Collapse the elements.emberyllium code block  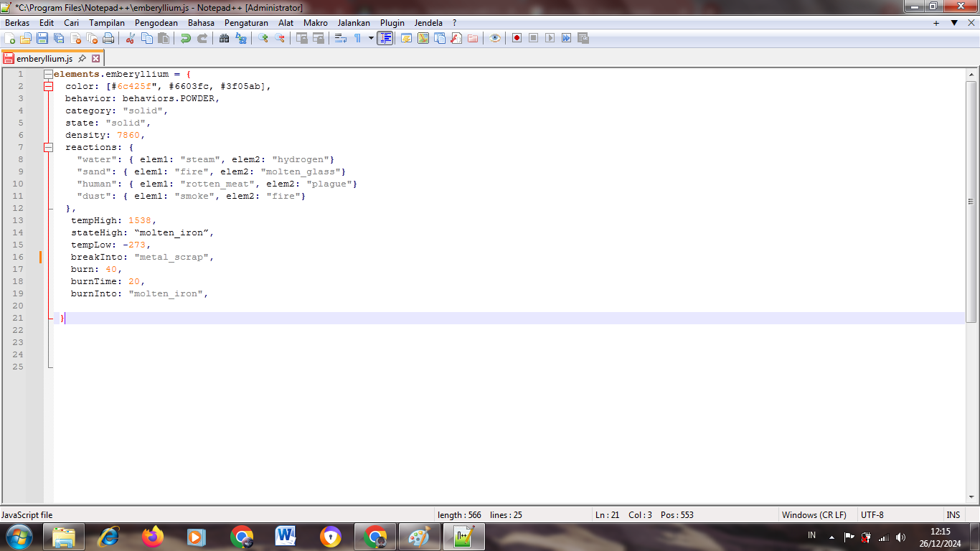[49, 73]
